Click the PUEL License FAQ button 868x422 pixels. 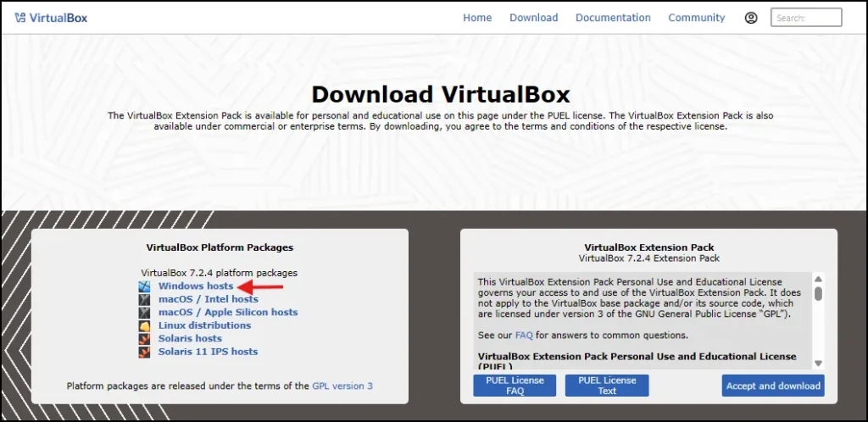(515, 386)
